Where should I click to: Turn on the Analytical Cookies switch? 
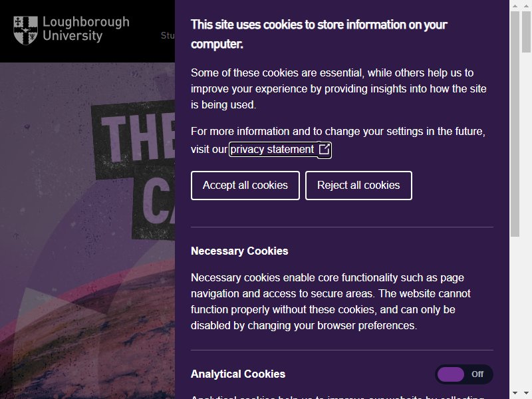tap(464, 374)
